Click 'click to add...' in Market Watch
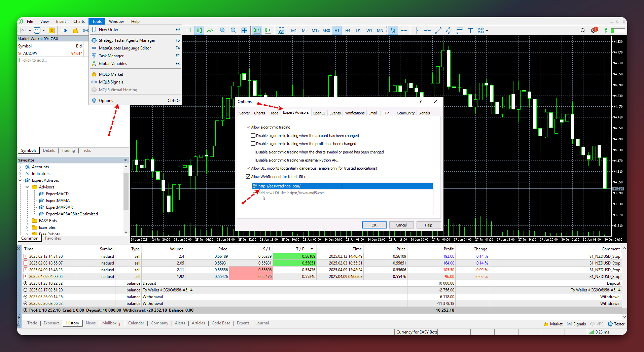Viewport: 644px width, 352px height. click(35, 60)
